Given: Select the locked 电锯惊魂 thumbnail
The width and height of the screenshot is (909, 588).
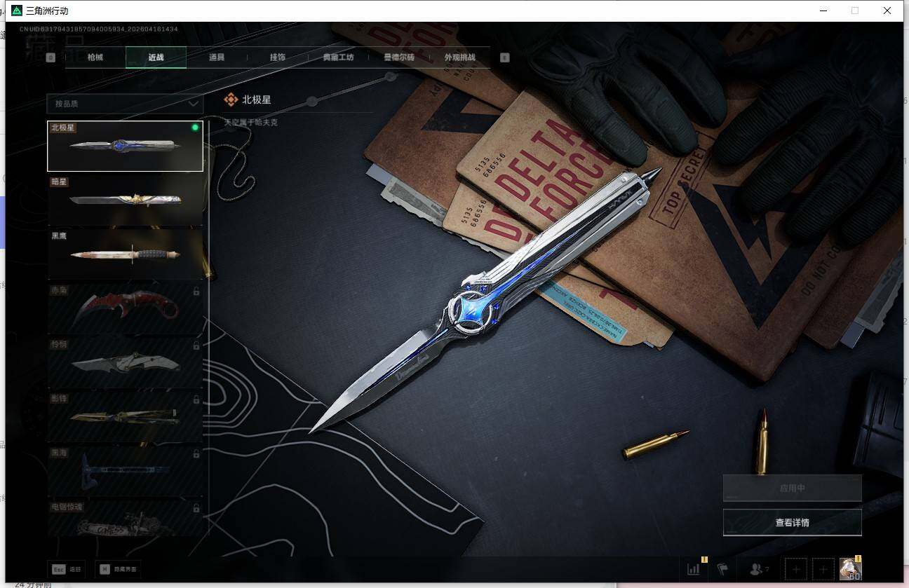Looking at the screenshot, I should pos(125,517).
